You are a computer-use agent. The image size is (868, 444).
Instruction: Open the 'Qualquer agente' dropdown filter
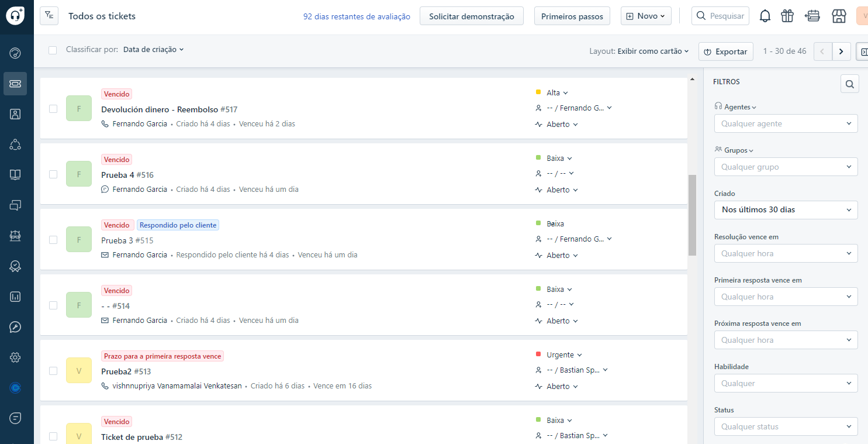click(786, 123)
